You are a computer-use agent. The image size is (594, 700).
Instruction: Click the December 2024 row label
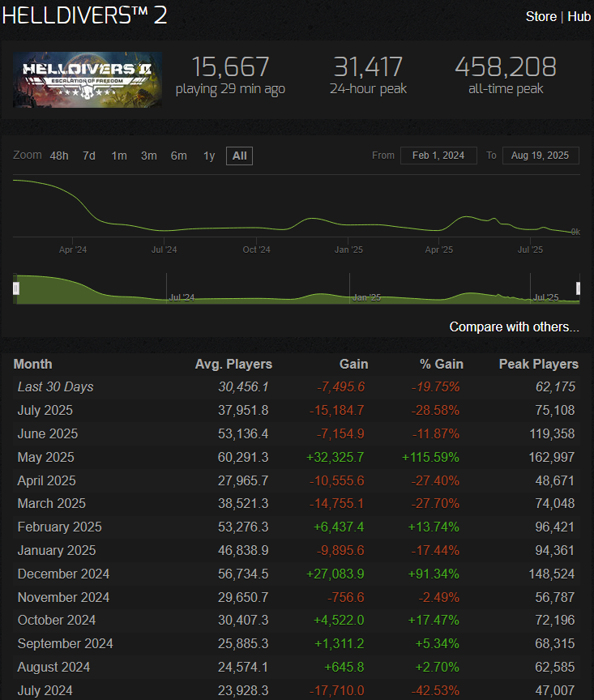click(x=63, y=574)
